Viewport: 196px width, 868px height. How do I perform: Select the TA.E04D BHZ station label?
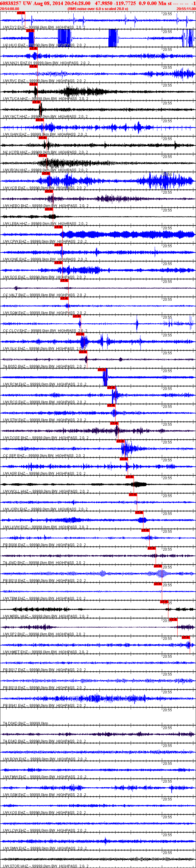coord(44,742)
